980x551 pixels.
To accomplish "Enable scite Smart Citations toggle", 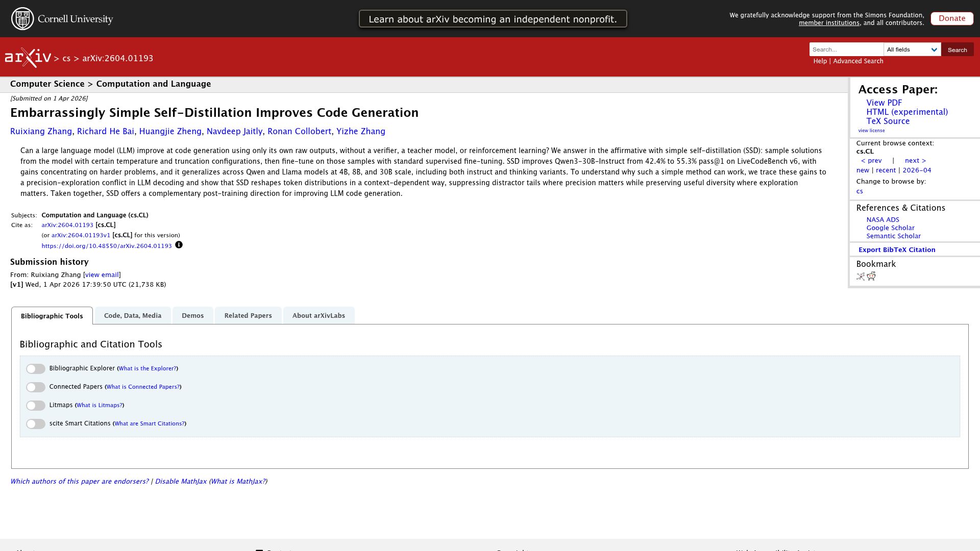I will tap(36, 424).
